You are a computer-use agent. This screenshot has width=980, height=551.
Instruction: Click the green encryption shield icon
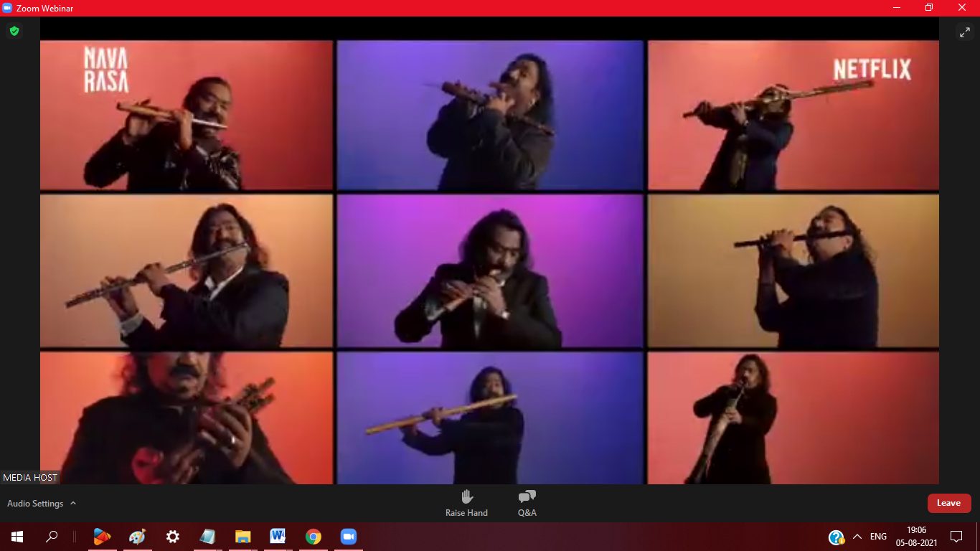[14, 31]
